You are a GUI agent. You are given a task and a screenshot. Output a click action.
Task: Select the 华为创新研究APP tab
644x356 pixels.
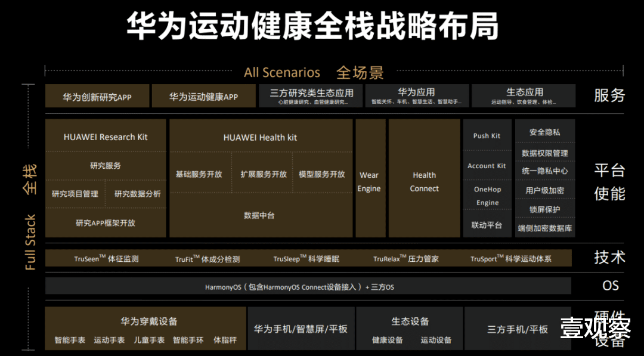point(97,96)
